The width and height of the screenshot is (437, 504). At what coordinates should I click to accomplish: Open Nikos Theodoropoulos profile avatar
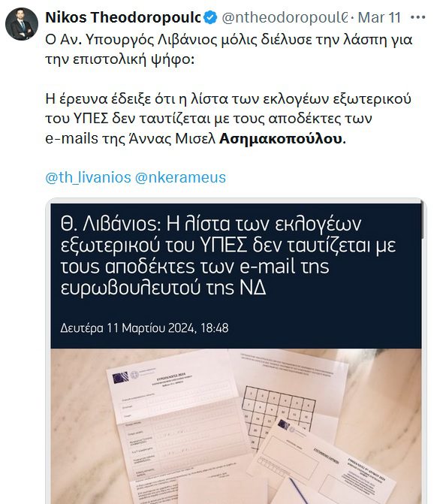tap(22, 24)
